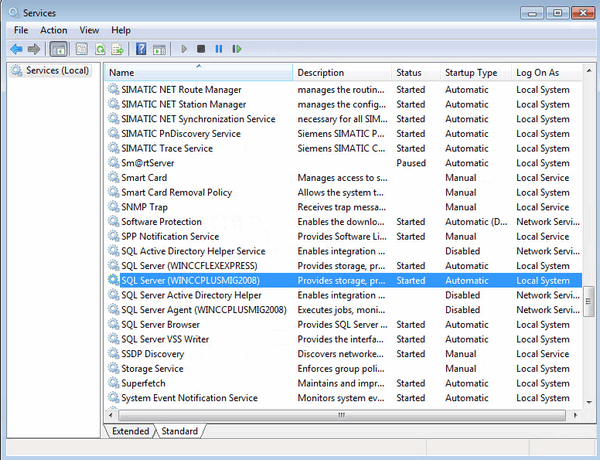Click the horizontal scrollbar left arrow
Screen dimensions: 600x460
[111, 415]
